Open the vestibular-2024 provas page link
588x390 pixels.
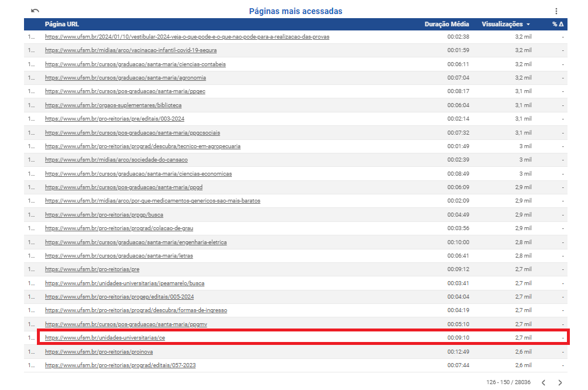tap(187, 37)
